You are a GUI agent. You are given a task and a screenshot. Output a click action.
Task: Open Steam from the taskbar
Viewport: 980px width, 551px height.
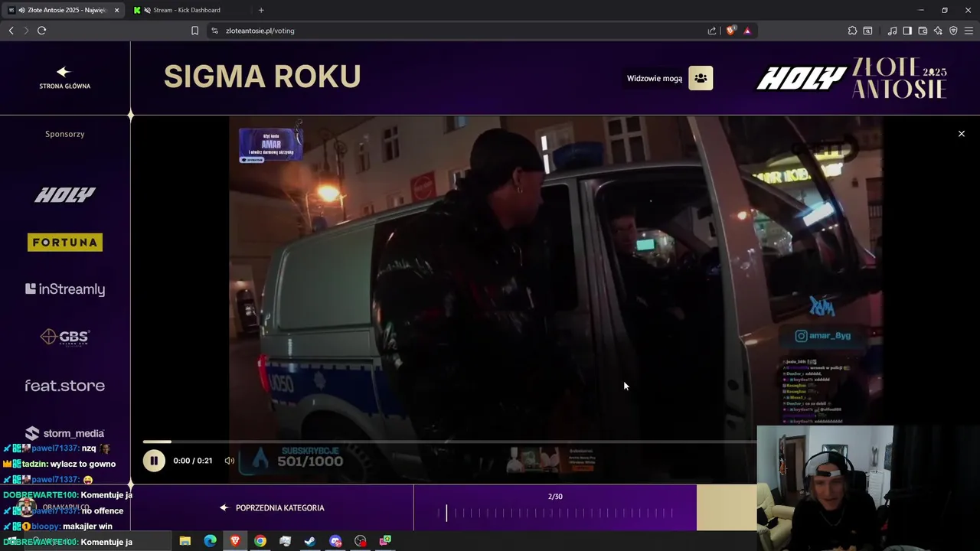click(310, 541)
